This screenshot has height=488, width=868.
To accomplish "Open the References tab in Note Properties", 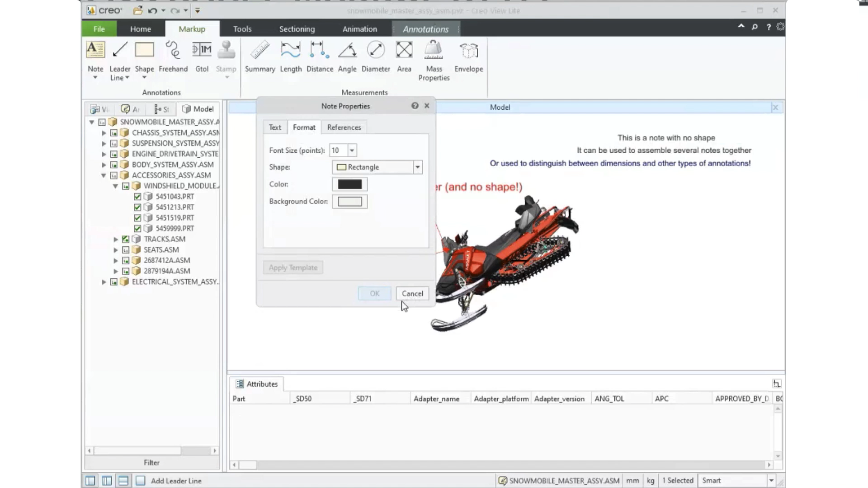I will [344, 127].
